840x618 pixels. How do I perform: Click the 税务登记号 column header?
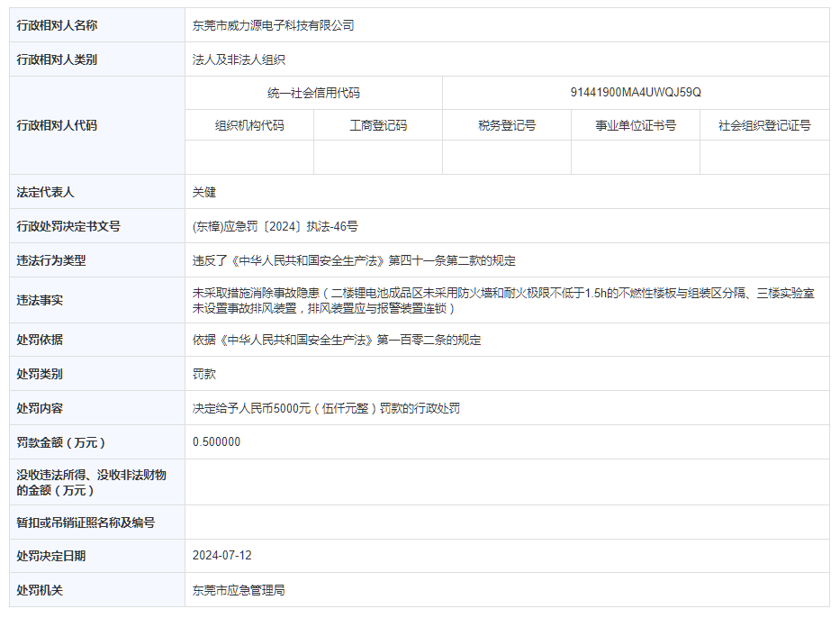[507, 125]
